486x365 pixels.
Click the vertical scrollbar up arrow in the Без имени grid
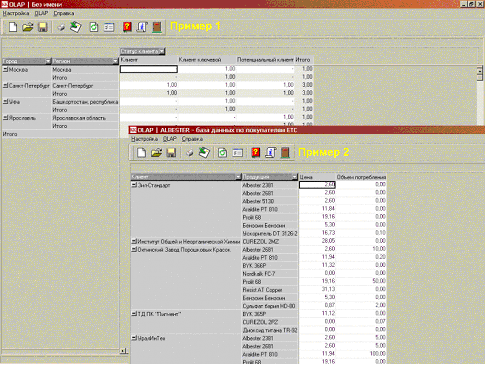click(480, 70)
